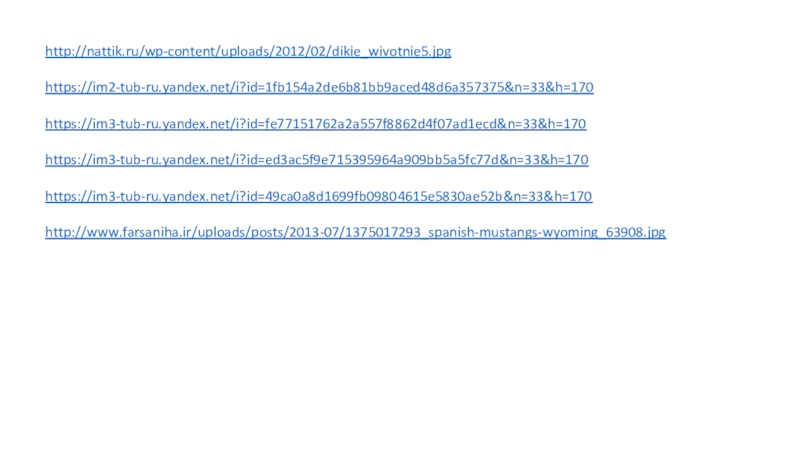Click the third im3-tub-ru URL
800x450 pixels.
point(319,196)
